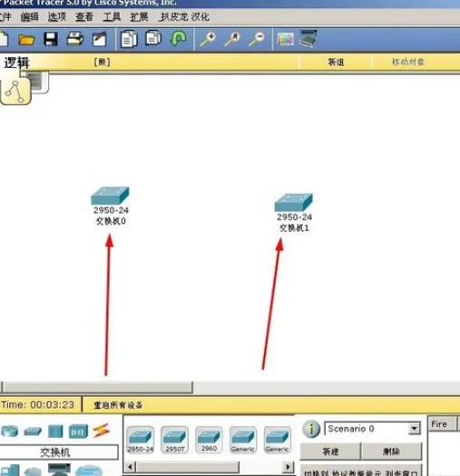Click device list scroll right arrow
This screenshot has height=476, width=460.
click(x=288, y=467)
